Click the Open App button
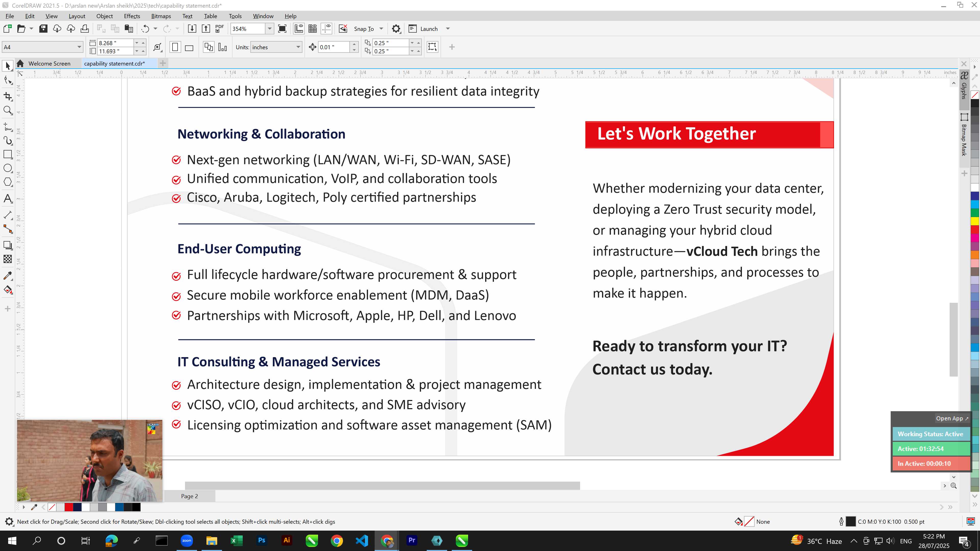Image resolution: width=980 pixels, height=551 pixels. click(x=952, y=418)
